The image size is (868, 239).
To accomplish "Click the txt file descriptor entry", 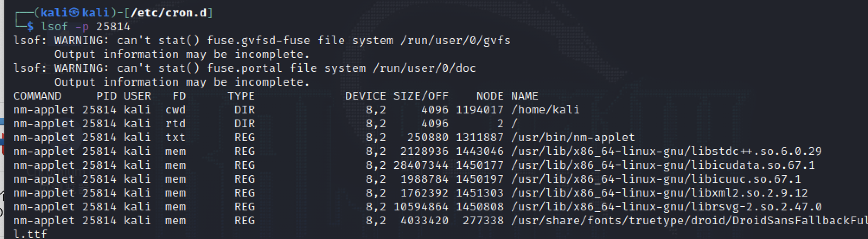I will 175,138.
